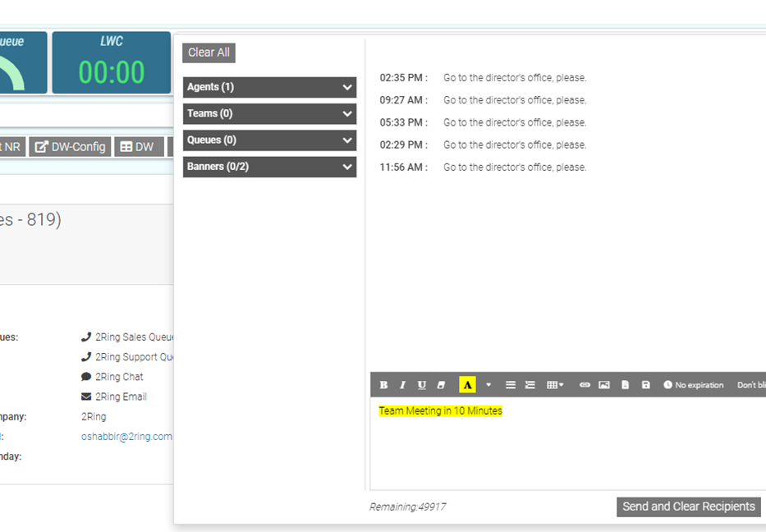Viewport: 766px width, 532px height.
Task: Set message expiration via No expiration
Action: (x=694, y=385)
